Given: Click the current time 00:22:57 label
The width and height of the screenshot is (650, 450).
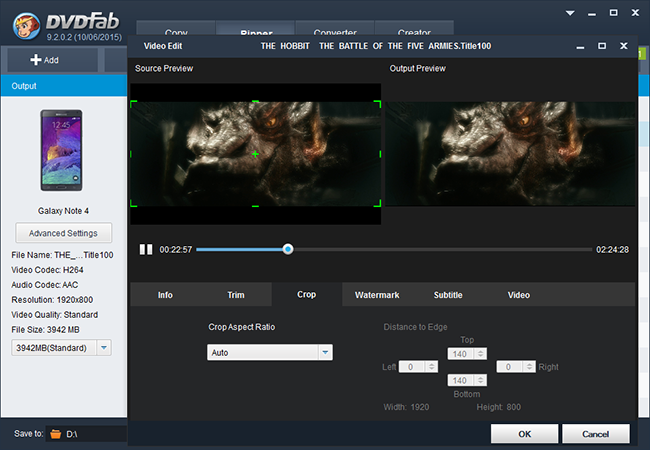Looking at the screenshot, I should [x=176, y=249].
